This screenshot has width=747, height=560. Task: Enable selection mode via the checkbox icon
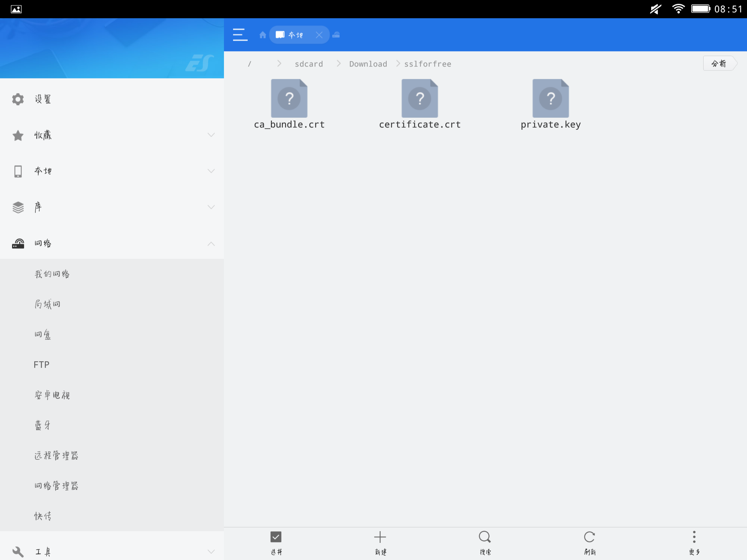click(276, 537)
